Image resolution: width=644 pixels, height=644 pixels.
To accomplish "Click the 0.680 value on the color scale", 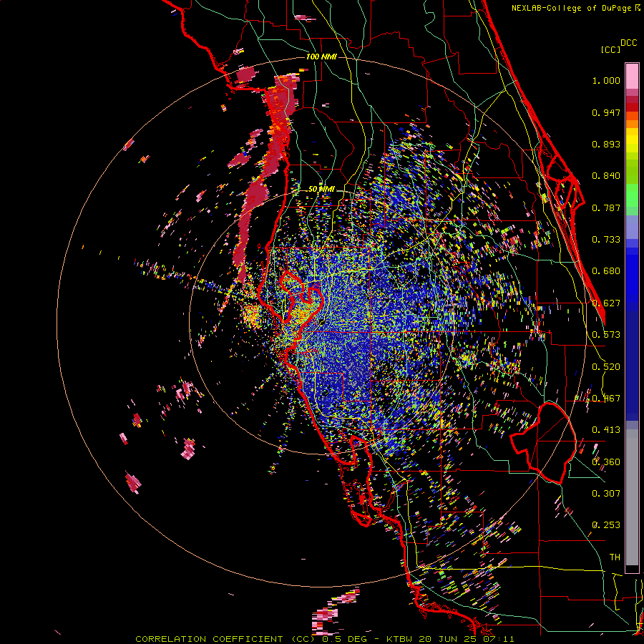I will click(606, 271).
